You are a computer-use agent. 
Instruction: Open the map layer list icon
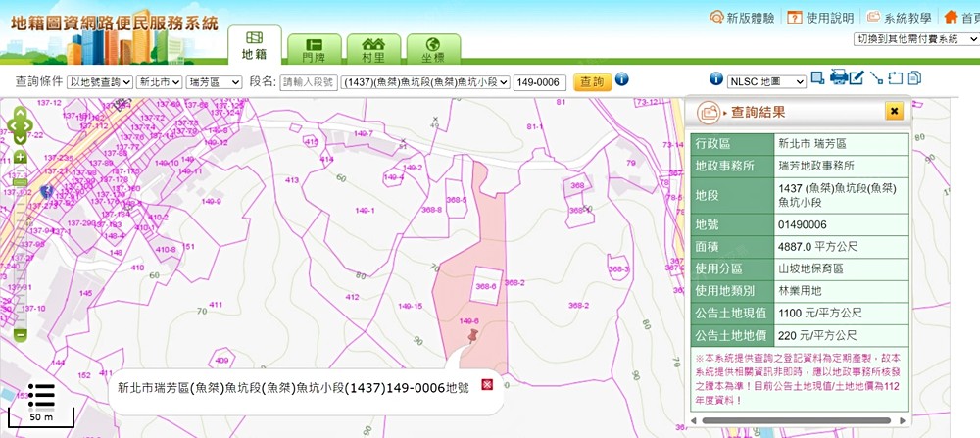click(x=41, y=395)
